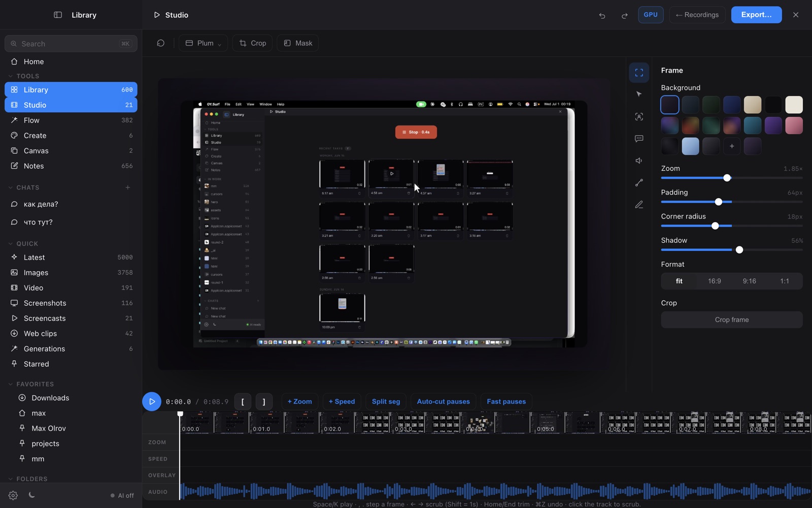812x508 pixels.
Task: Open settings gear in sidebar footer
Action: pyautogui.click(x=13, y=495)
